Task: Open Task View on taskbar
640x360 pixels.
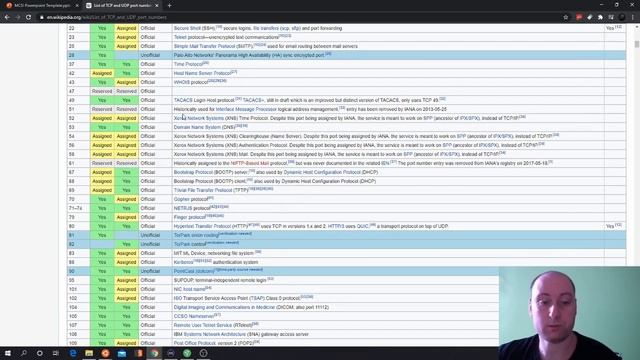Action: pos(56,353)
